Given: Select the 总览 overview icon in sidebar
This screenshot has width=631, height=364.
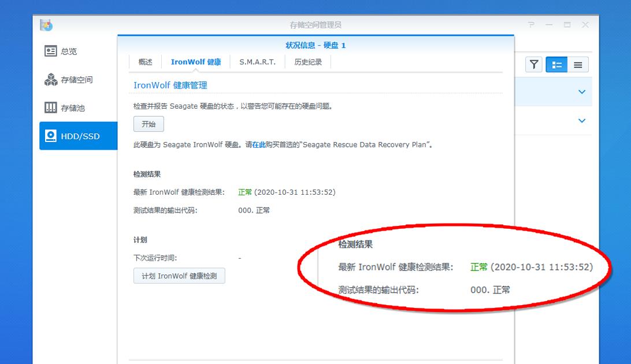Looking at the screenshot, I should [x=51, y=51].
